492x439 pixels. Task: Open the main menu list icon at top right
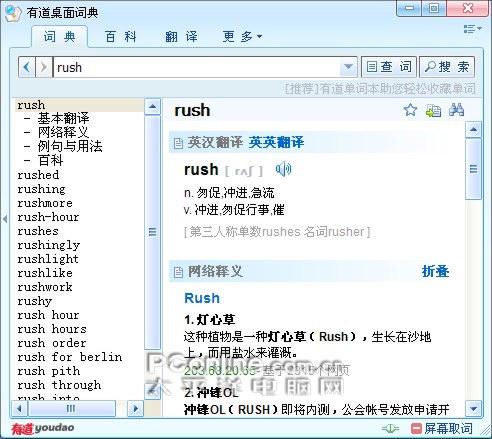point(472,29)
